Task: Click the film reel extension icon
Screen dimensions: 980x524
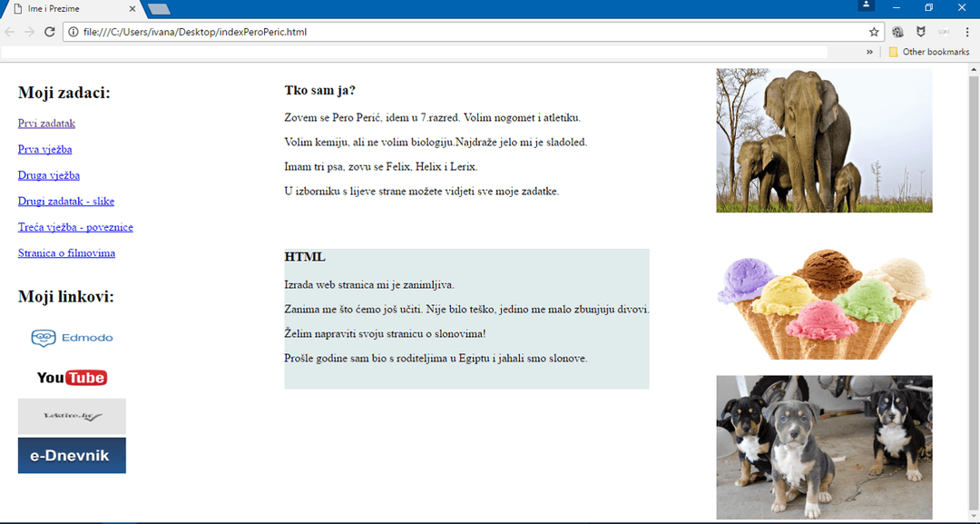Action: (x=898, y=32)
